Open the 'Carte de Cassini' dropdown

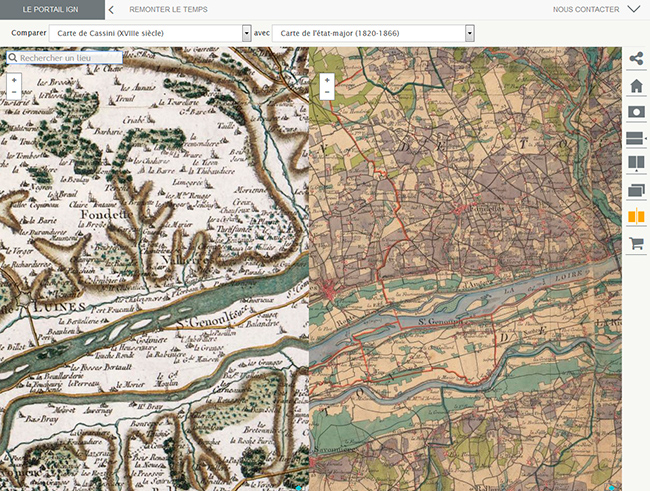(150, 33)
